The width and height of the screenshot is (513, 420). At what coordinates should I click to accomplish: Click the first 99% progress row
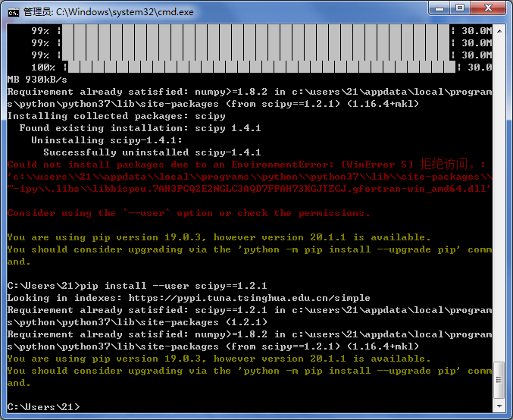[x=261, y=31]
